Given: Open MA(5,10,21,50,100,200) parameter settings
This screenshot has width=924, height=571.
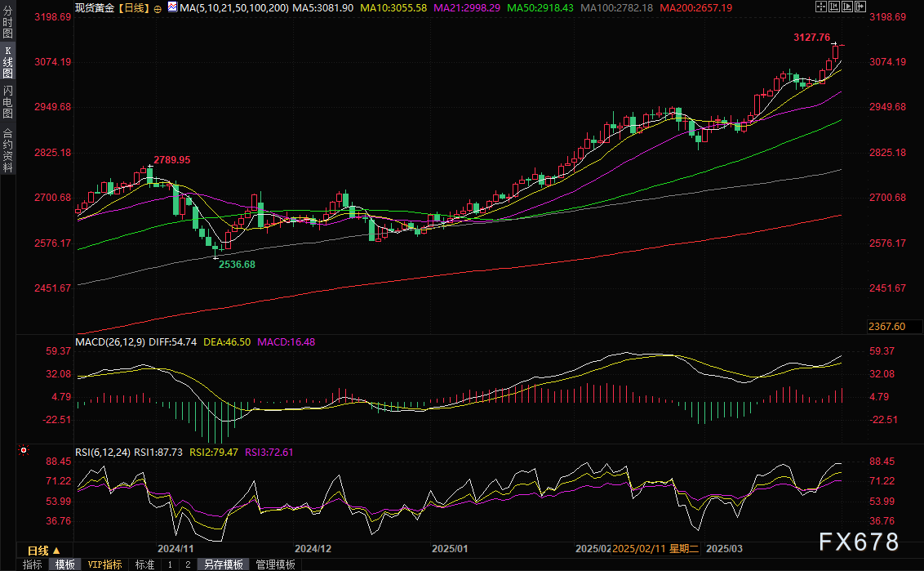Looking at the screenshot, I should pyautogui.click(x=233, y=7).
